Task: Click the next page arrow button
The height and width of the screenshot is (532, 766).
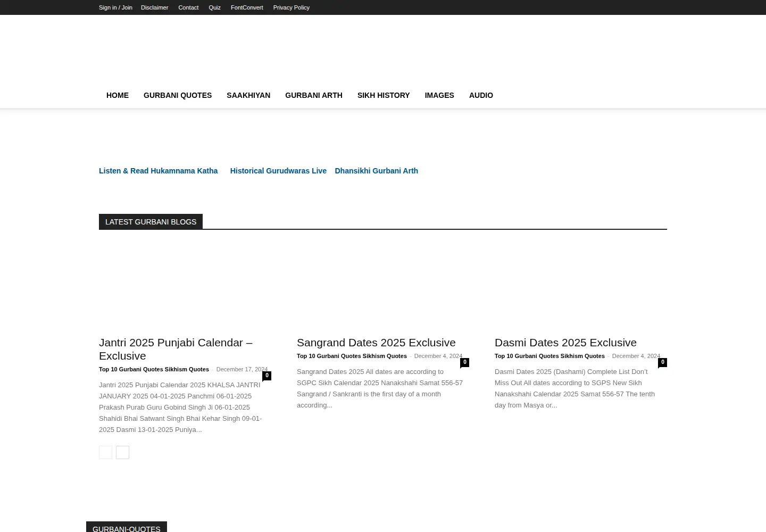Action: 122,452
